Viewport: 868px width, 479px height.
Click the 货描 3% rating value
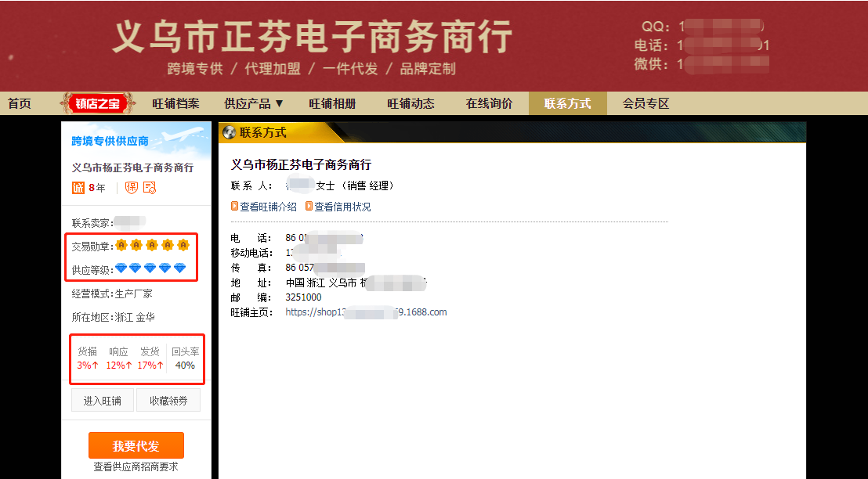click(88, 365)
